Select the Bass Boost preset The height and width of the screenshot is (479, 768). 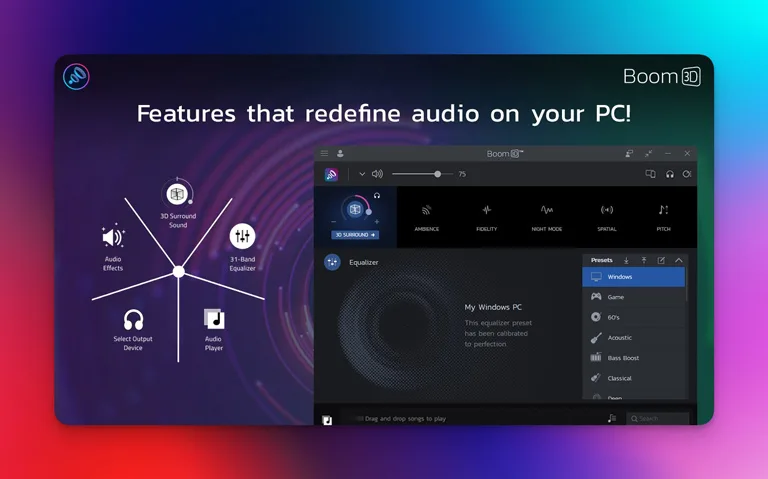pyautogui.click(x=633, y=358)
